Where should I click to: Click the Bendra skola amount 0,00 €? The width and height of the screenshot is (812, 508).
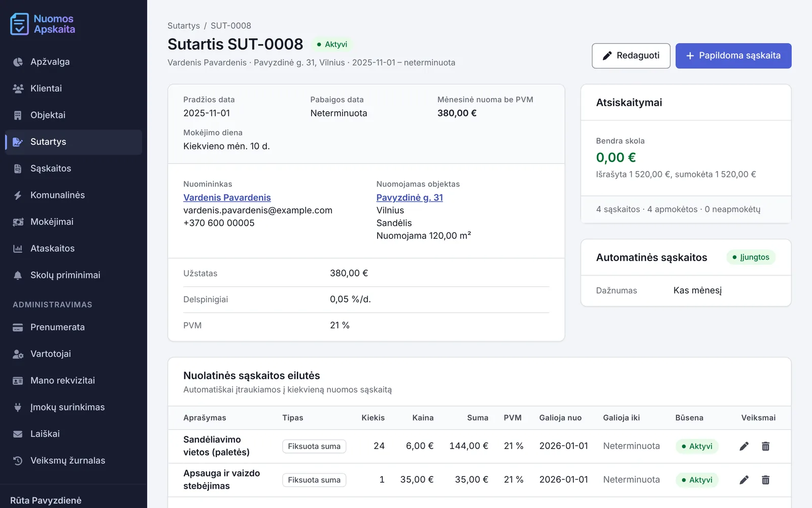coord(616,157)
